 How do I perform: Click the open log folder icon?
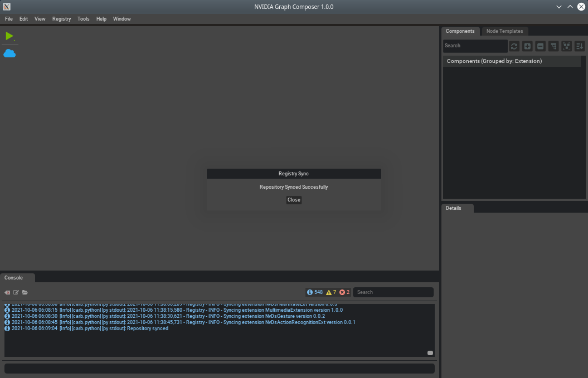(25, 292)
